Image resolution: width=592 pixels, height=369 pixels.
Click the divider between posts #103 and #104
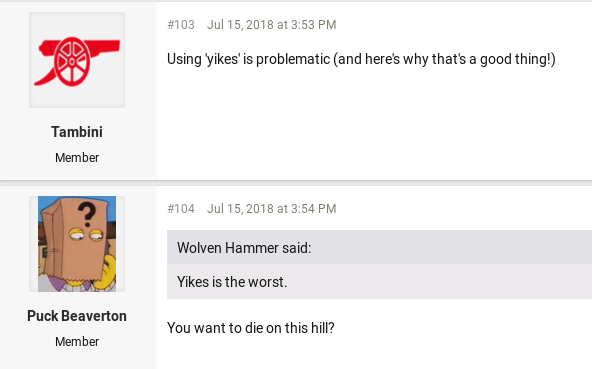click(296, 183)
